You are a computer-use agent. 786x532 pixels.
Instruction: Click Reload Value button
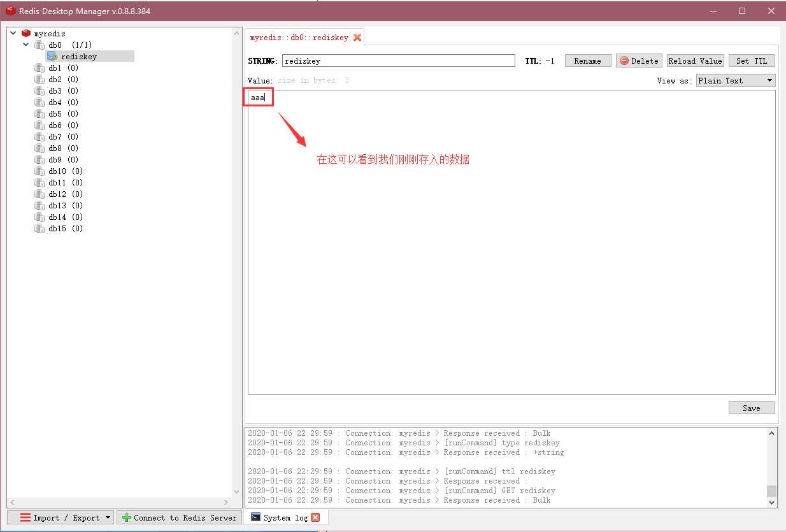[x=695, y=61]
